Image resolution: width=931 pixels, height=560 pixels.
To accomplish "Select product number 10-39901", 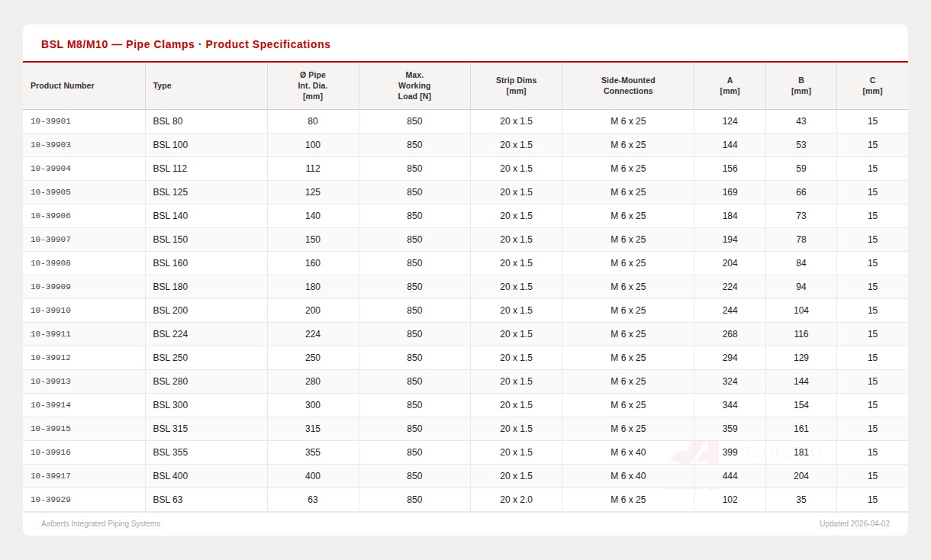I will pyautogui.click(x=50, y=121).
